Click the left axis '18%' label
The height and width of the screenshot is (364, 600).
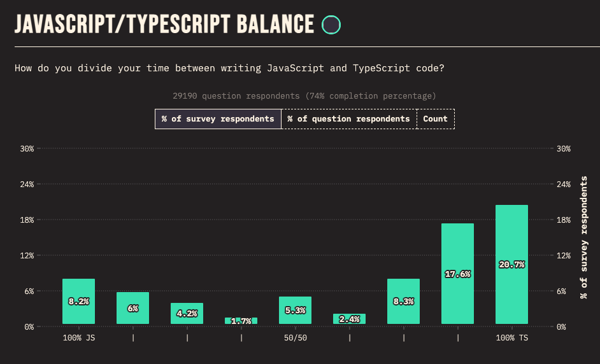27,220
